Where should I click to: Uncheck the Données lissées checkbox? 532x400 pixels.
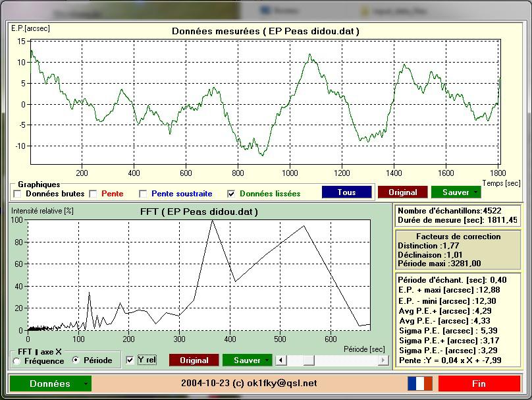coord(231,194)
